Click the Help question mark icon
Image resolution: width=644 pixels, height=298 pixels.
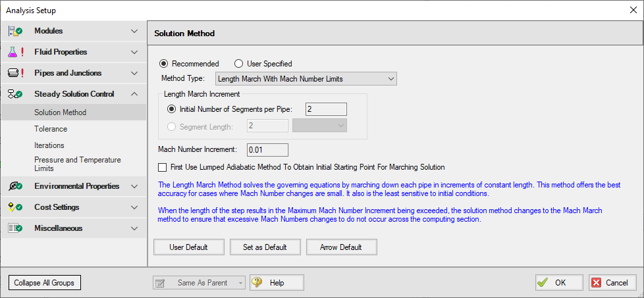pos(257,282)
